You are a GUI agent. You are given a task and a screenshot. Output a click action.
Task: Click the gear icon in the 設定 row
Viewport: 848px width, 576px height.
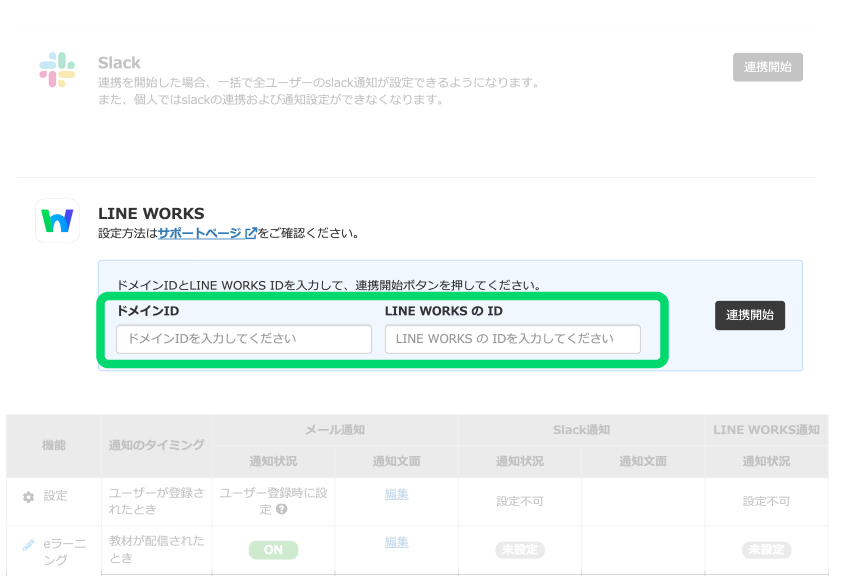tap(28, 497)
